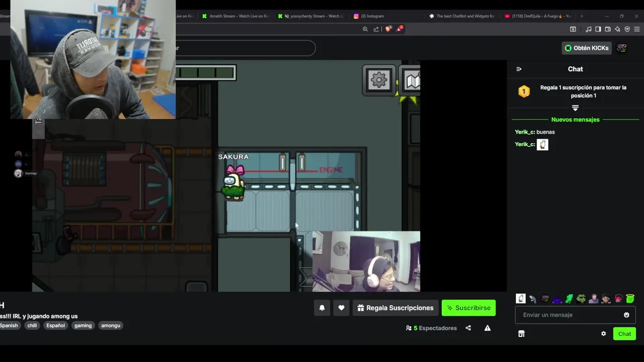644x362 pixels.
Task: Insert the pink-haired character emote
Action: [x=618, y=299]
